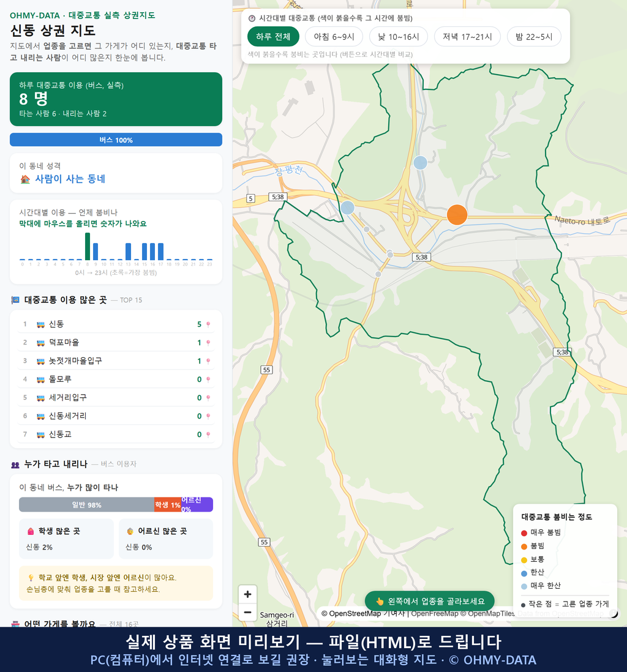627x672 pixels.
Task: Click the 대중교통 이용 많은 곳 section icon
Action: pos(15,300)
